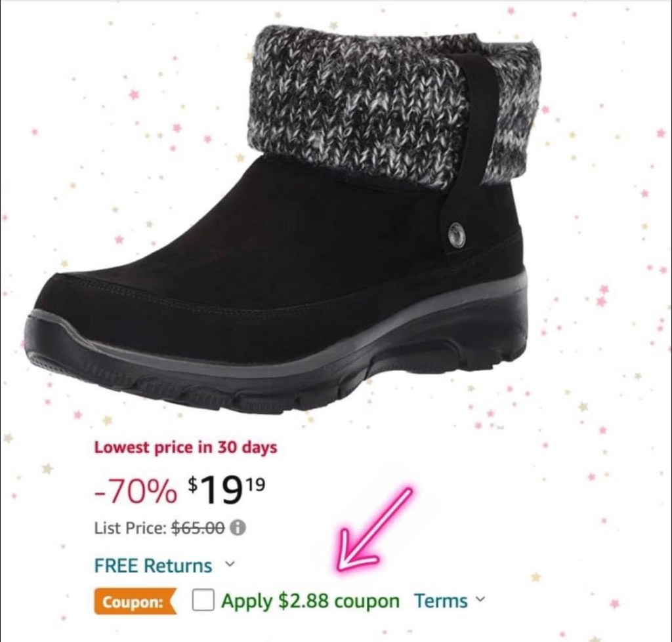Click the Lowest price in 30 days text
Image resolution: width=672 pixels, height=642 pixels.
click(186, 447)
